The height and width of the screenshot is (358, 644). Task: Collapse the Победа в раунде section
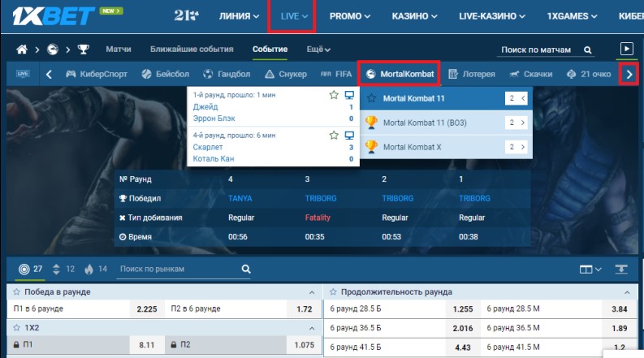tap(310, 292)
